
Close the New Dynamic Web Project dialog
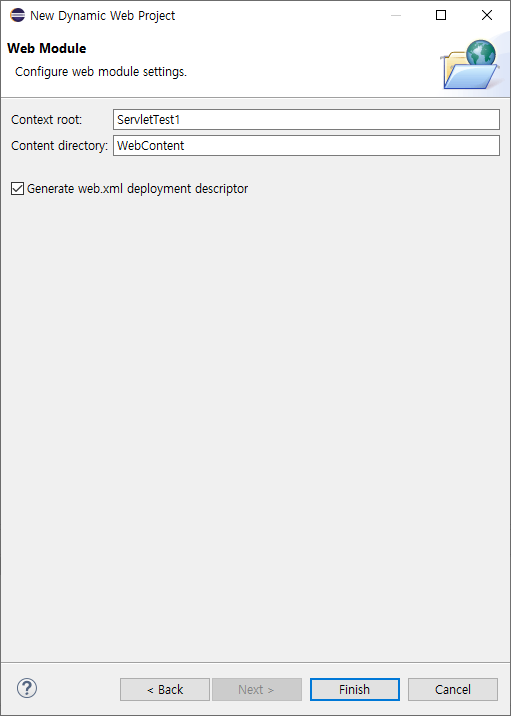pos(487,16)
